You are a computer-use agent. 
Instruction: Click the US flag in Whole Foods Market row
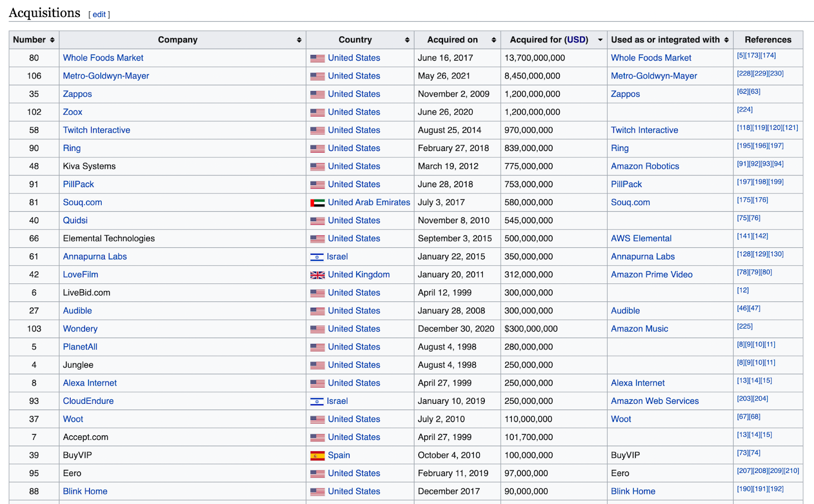(x=317, y=58)
